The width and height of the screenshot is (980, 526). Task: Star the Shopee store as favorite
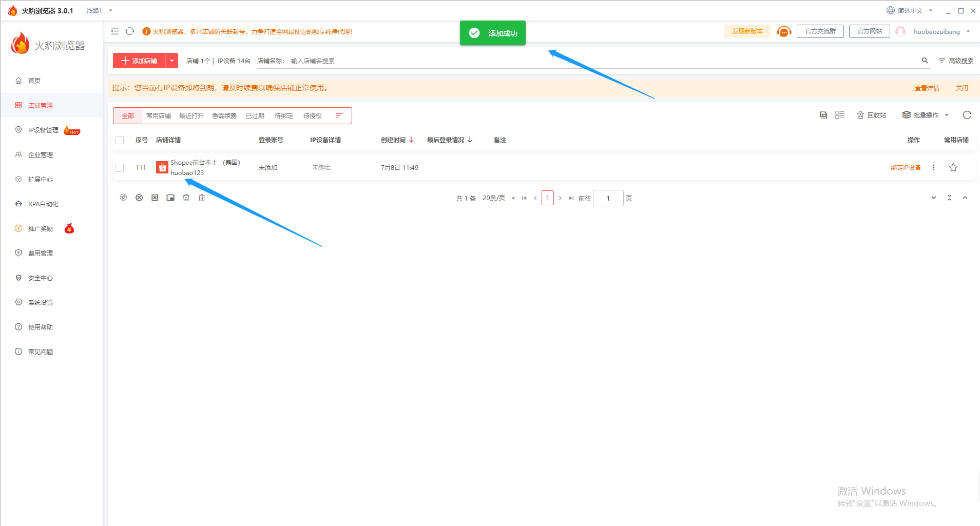pos(953,167)
